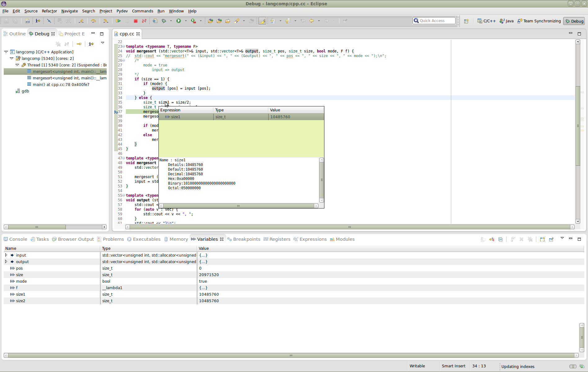Image resolution: width=588 pixels, height=372 pixels.
Task: Click the red Terminate button
Action: point(136,21)
